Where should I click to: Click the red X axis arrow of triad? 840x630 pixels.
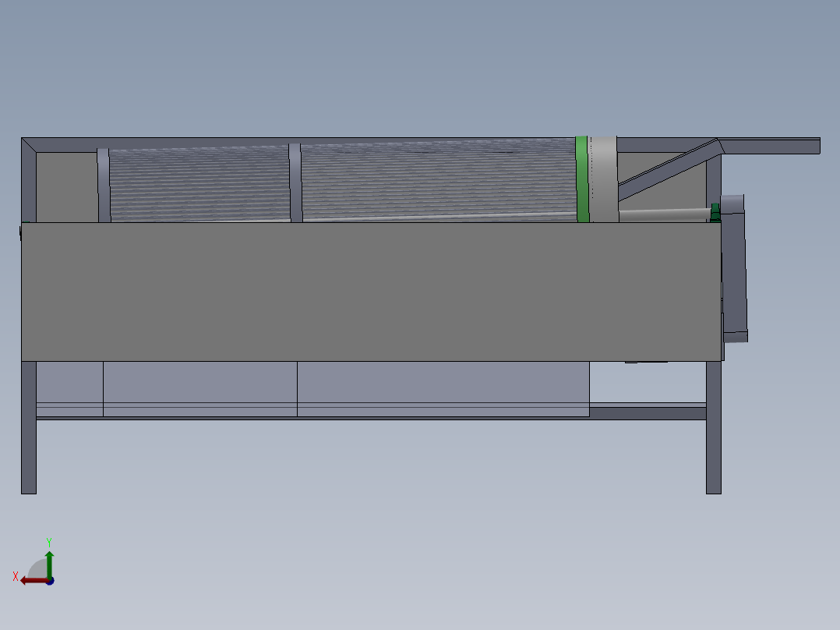tap(34, 581)
